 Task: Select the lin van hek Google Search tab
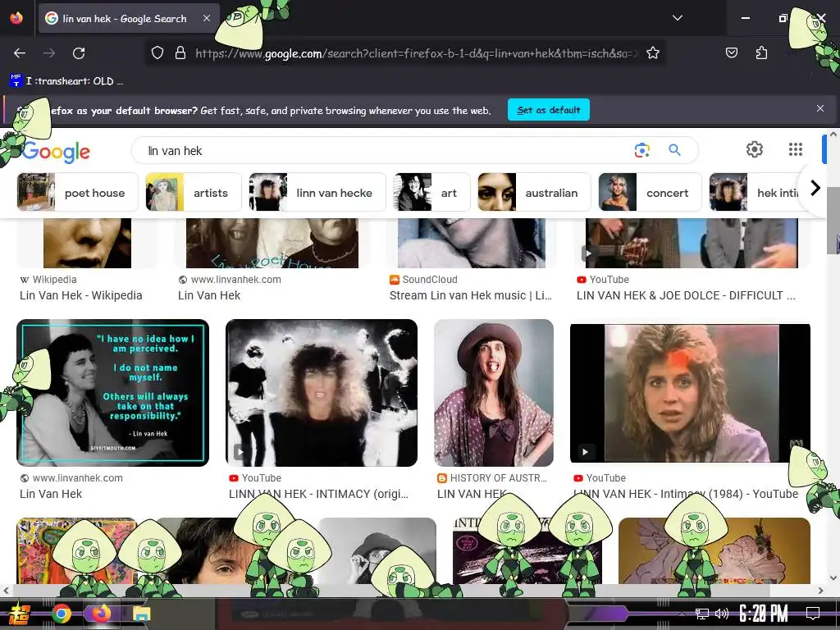129,18
